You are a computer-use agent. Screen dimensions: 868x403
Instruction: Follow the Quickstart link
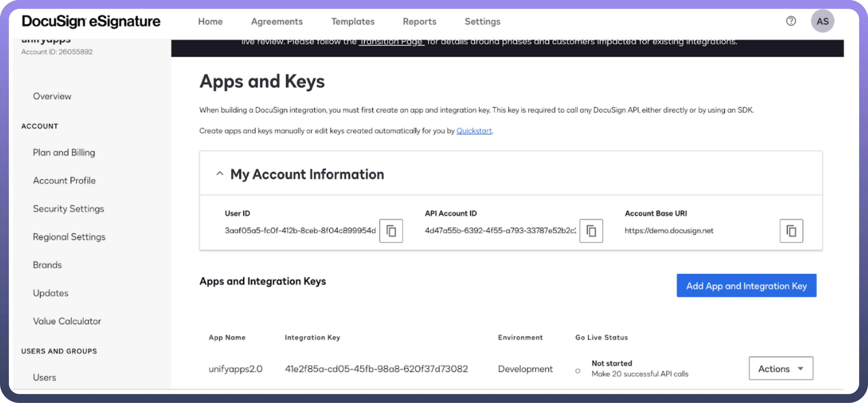click(x=474, y=131)
